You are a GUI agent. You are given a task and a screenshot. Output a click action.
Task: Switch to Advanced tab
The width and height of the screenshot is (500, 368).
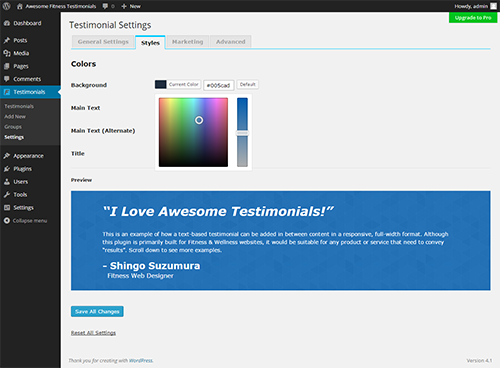(x=230, y=42)
